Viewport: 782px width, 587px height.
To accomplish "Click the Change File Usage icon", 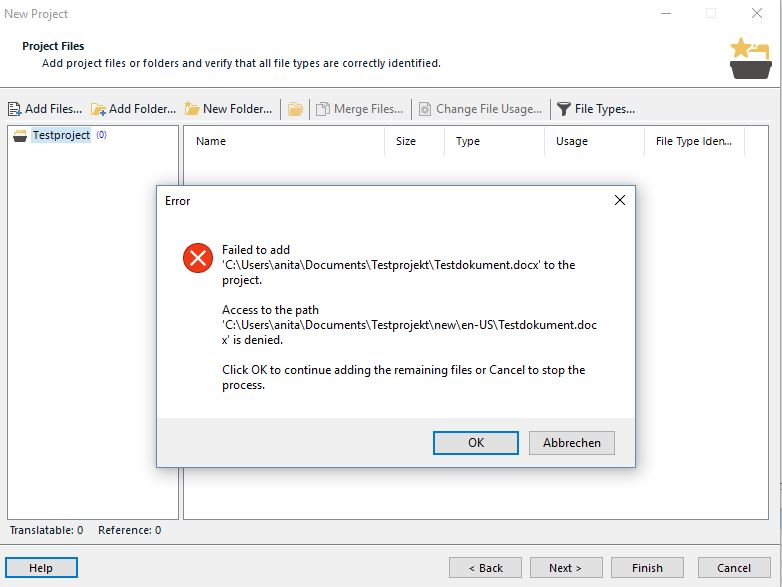I will coord(424,109).
